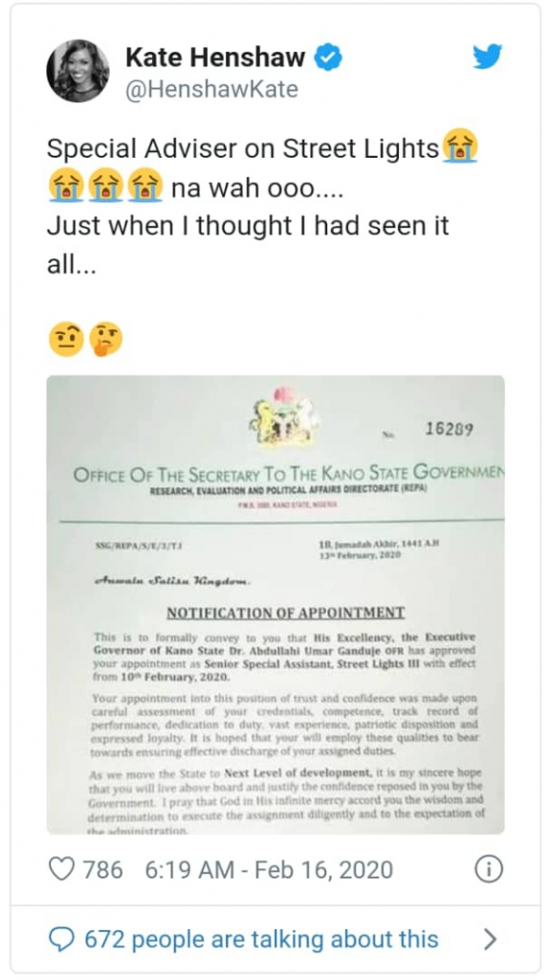Image resolution: width=552 pixels, height=980 pixels.
Task: Click the letter serial number 16289
Action: (449, 429)
